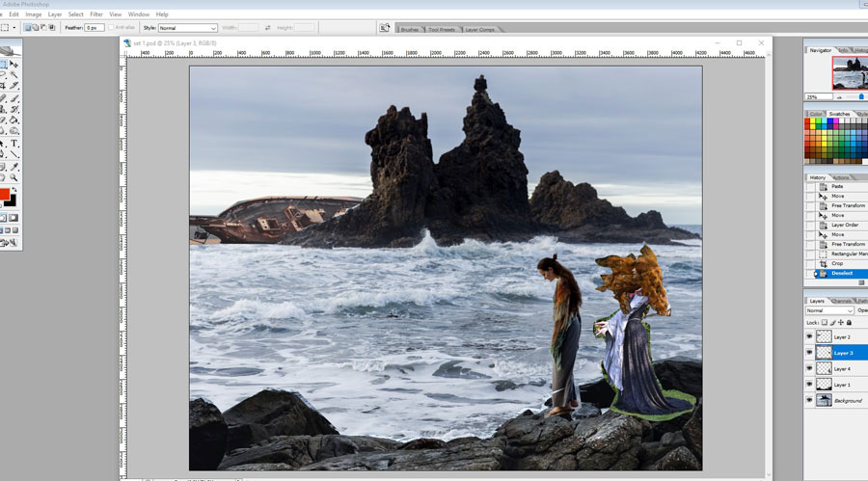Image resolution: width=868 pixels, height=481 pixels.
Task: Toggle the Anti-alias checkbox
Action: click(111, 28)
